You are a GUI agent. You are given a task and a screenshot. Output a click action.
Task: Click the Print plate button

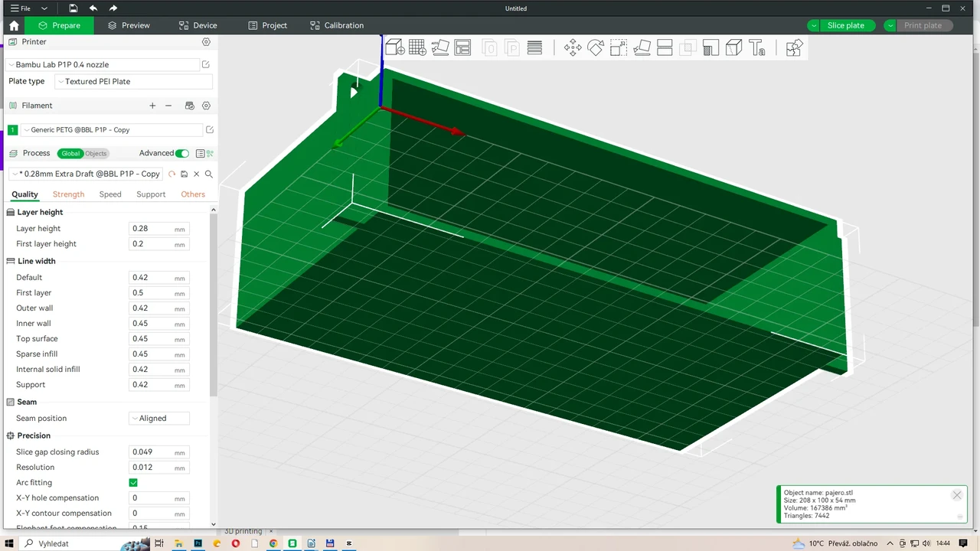click(x=923, y=25)
